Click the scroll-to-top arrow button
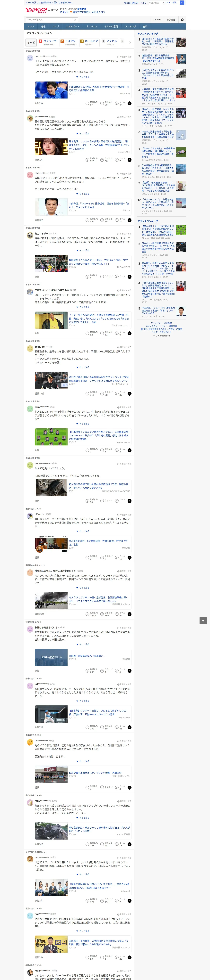The height and width of the screenshot is (980, 210). tap(203, 621)
